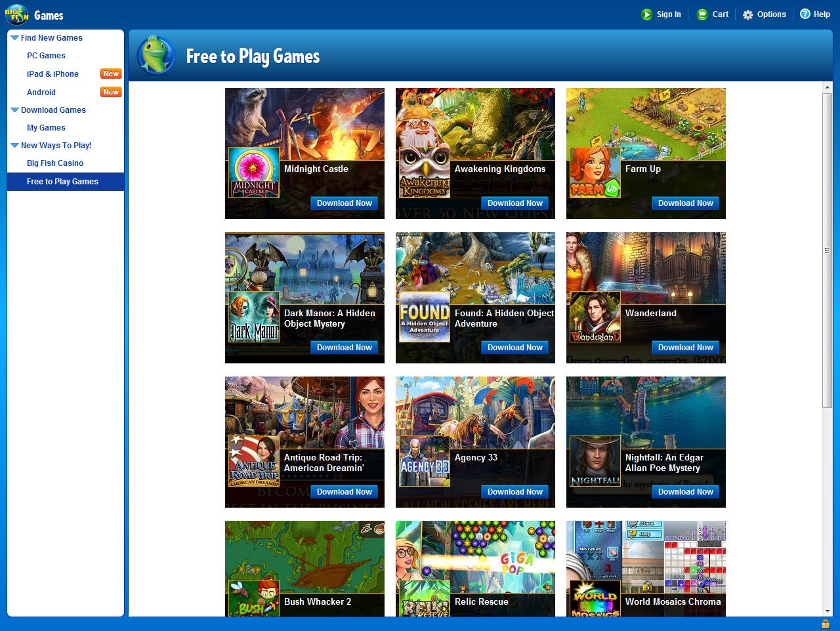Viewport: 840px width, 631px height.
Task: Collapse the Download Games section
Action: [14, 110]
